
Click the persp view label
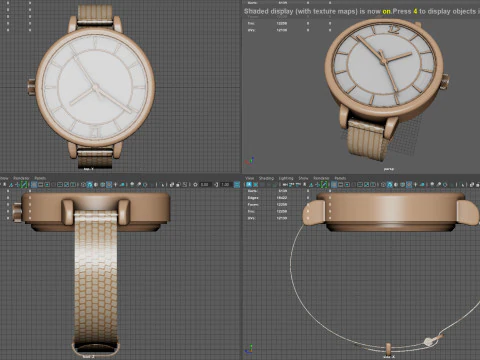click(389, 169)
